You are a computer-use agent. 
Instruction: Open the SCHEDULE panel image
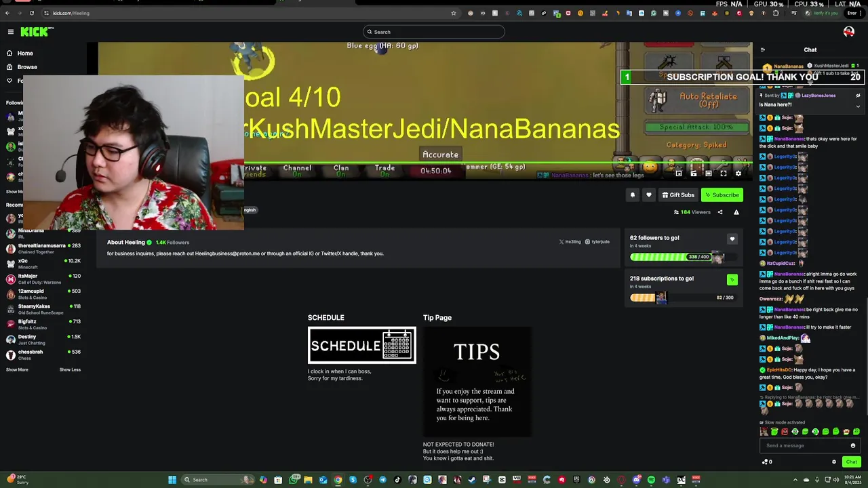click(362, 346)
